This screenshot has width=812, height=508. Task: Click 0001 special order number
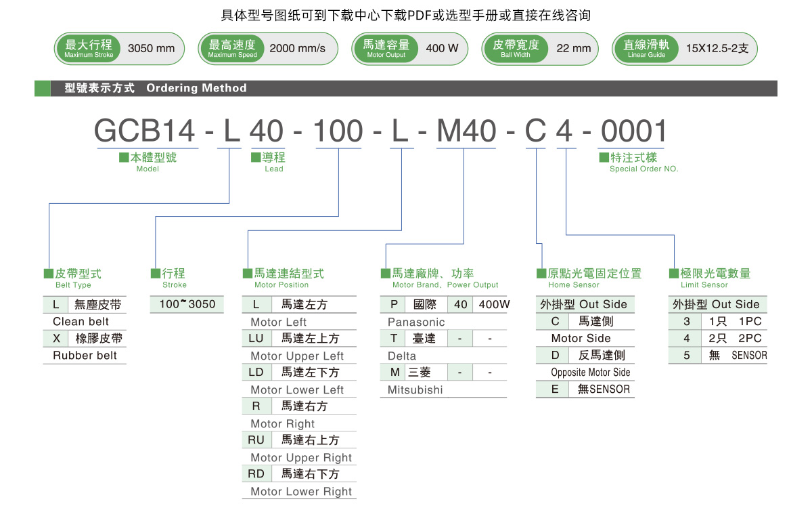[634, 131]
